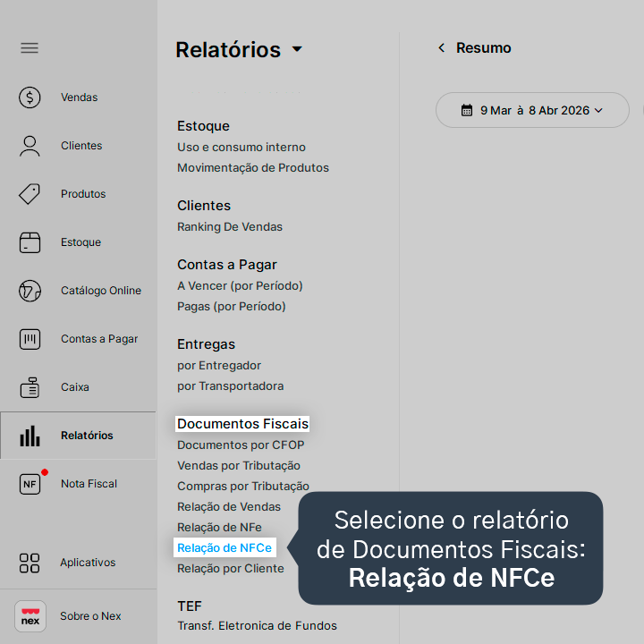Select the Relação de NFCe report

pos(225,547)
